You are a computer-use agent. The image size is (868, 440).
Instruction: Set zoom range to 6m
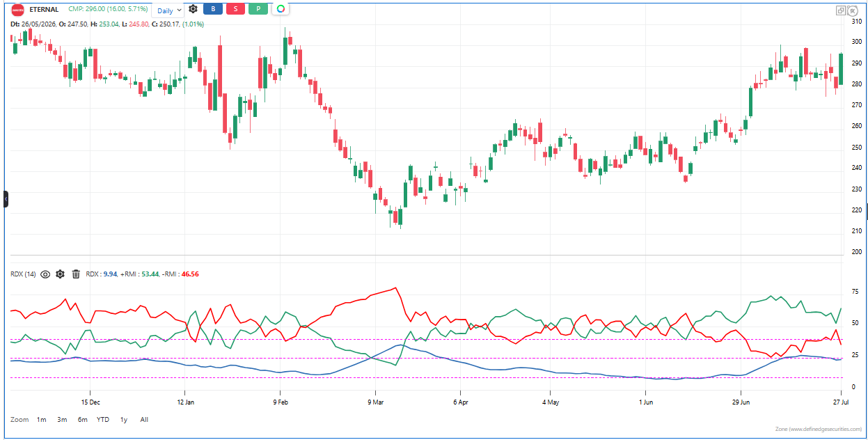[83, 420]
